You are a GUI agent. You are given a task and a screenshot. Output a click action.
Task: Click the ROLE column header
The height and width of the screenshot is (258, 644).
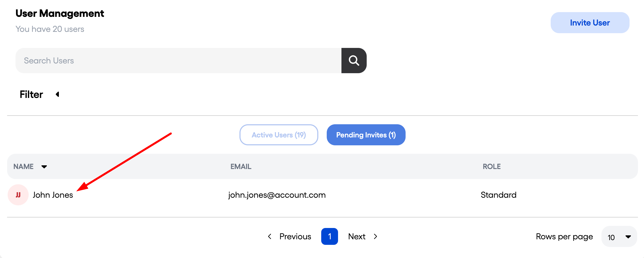492,167
